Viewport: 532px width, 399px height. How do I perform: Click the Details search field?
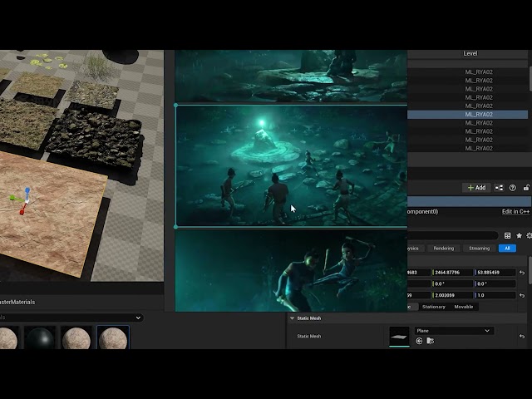tap(452, 235)
